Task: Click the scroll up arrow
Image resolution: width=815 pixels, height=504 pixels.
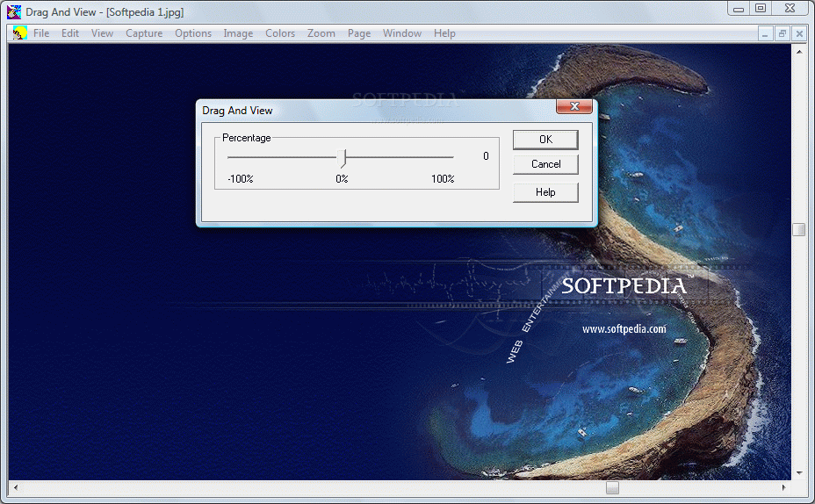Action: pyautogui.click(x=799, y=52)
